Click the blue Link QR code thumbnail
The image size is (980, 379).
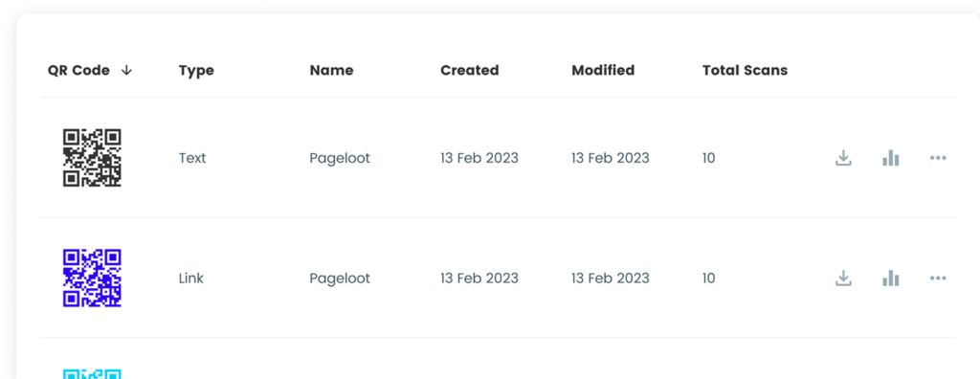pyautogui.click(x=92, y=279)
